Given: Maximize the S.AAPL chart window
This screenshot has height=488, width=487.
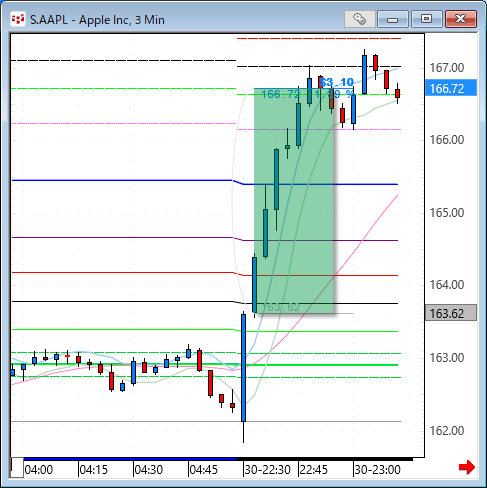Looking at the screenshot, I should [x=426, y=19].
